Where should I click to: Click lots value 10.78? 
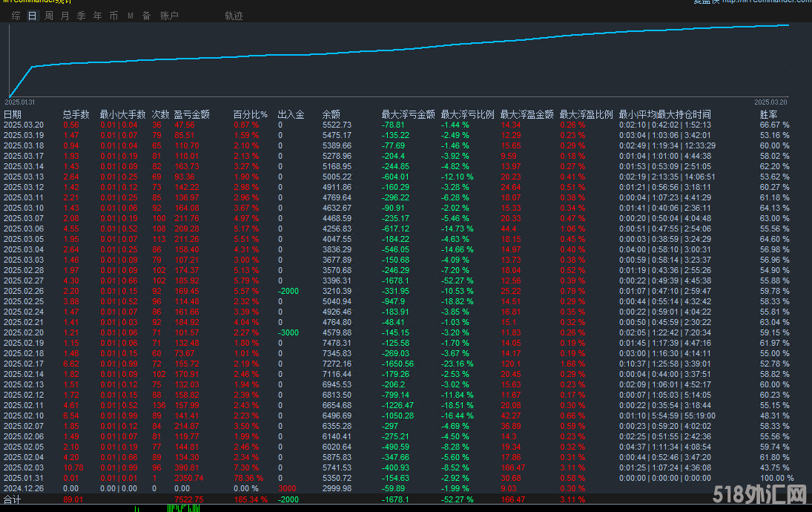pyautogui.click(x=73, y=467)
